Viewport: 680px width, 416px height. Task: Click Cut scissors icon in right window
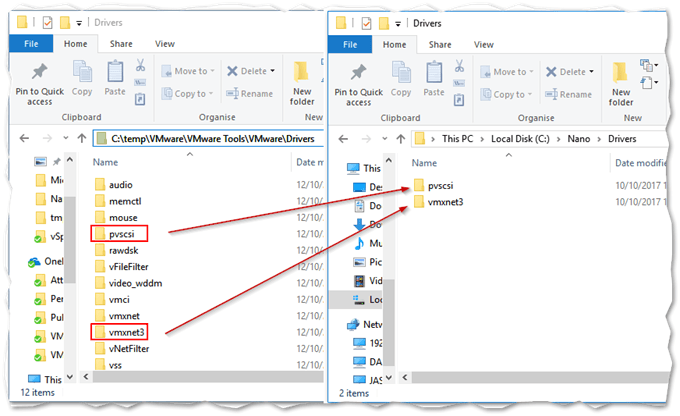459,66
